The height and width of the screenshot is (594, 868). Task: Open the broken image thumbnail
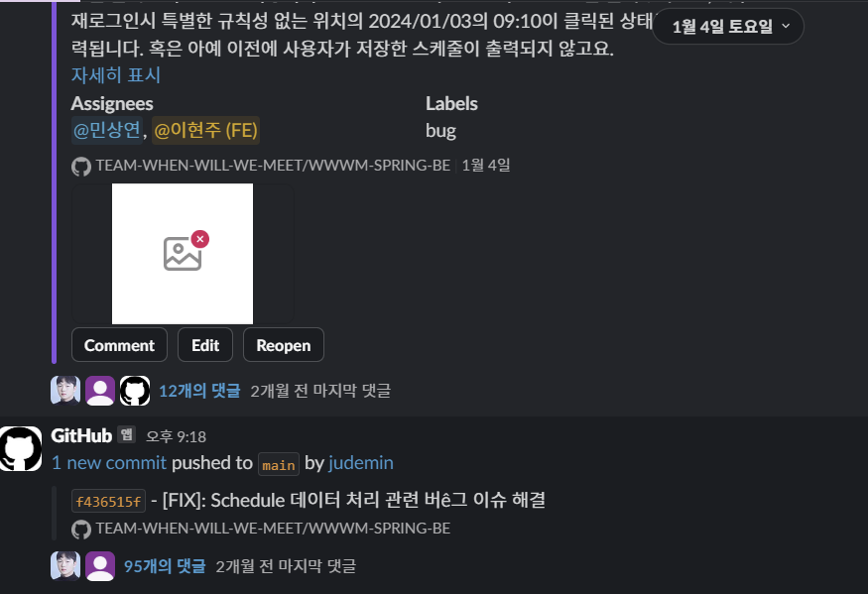tap(183, 254)
